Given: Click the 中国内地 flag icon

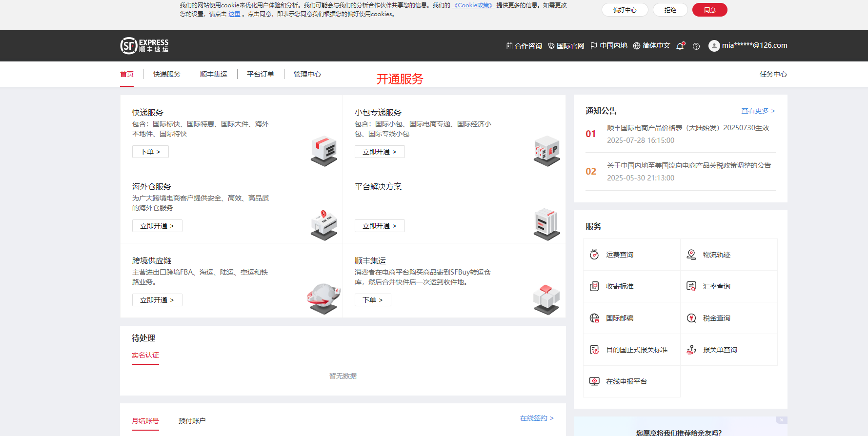Looking at the screenshot, I should coord(594,46).
